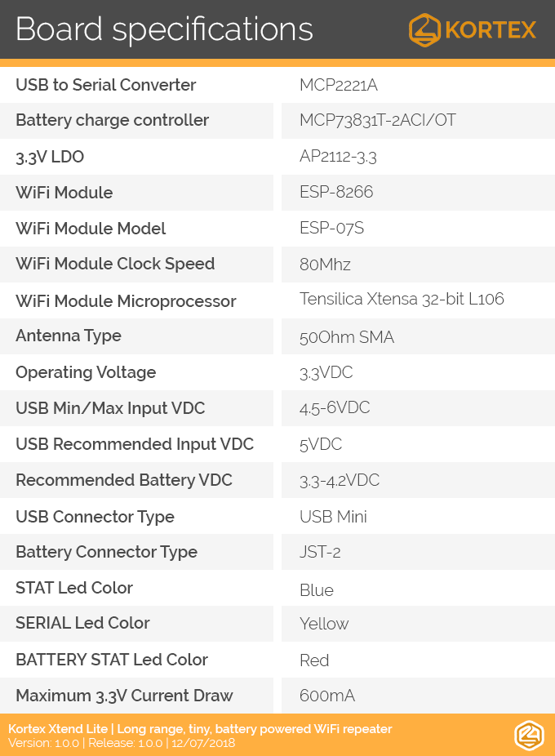The image size is (555, 756).
Task: Select the WiFi Module Model row label
Action: (x=91, y=228)
